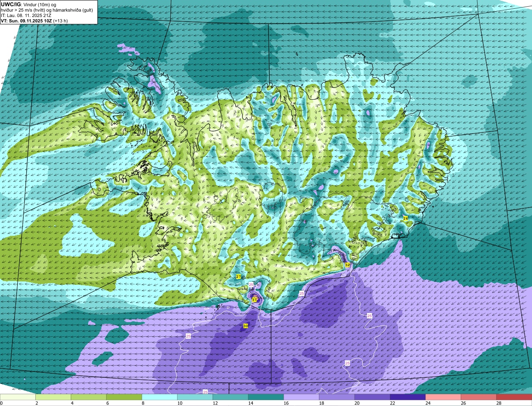Click the legend number 2
The image size is (532, 406).
click(x=37, y=403)
